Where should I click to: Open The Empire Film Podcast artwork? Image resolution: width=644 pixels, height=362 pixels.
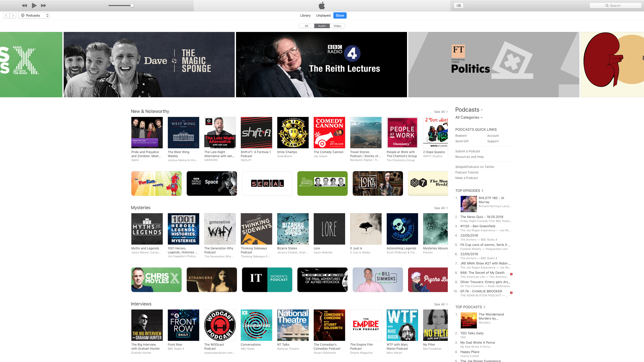coord(366,325)
